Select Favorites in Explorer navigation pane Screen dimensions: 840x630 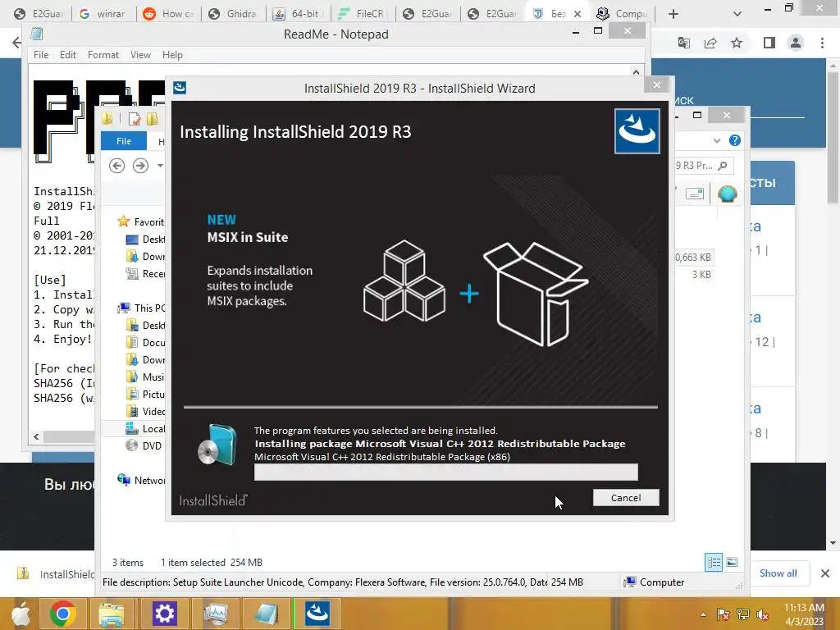point(141,221)
